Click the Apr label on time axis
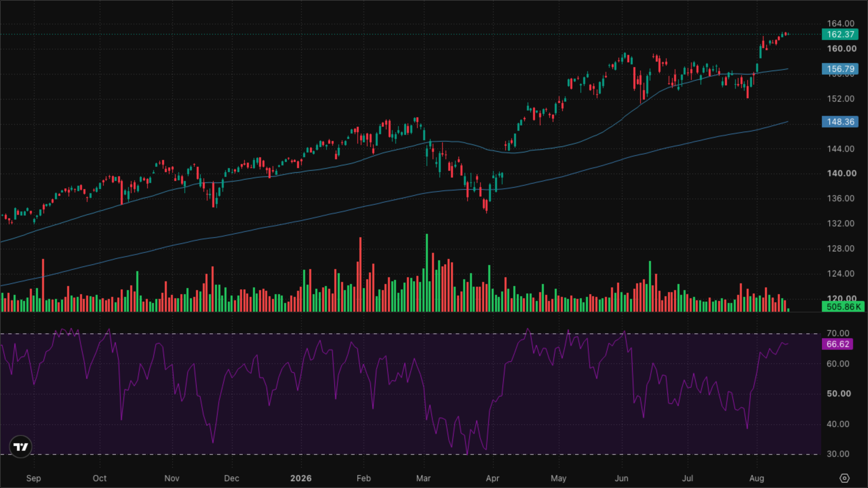The image size is (868, 488). pyautogui.click(x=492, y=478)
